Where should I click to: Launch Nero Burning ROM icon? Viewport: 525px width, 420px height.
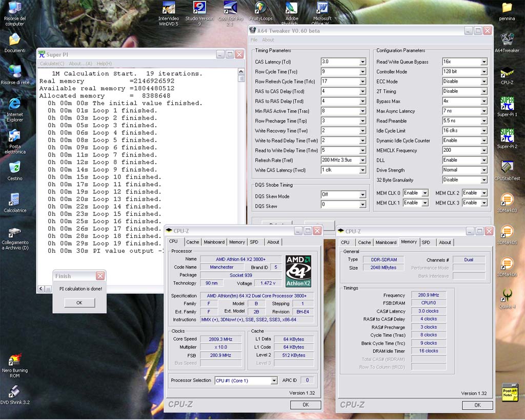tap(15, 366)
